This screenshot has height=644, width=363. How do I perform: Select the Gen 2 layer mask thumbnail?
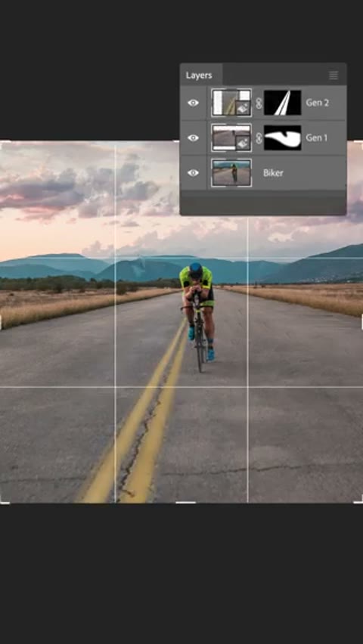(282, 103)
